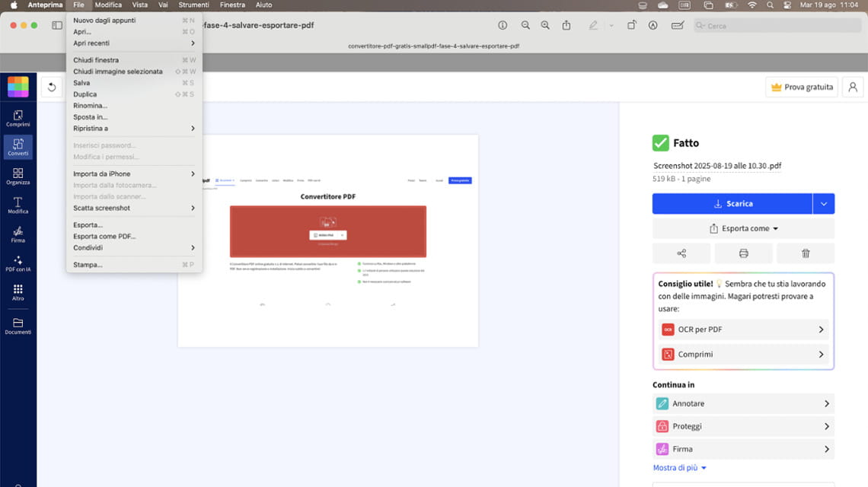Open highlight pen dropdown arrow
This screenshot has height=487, width=868.
611,25
